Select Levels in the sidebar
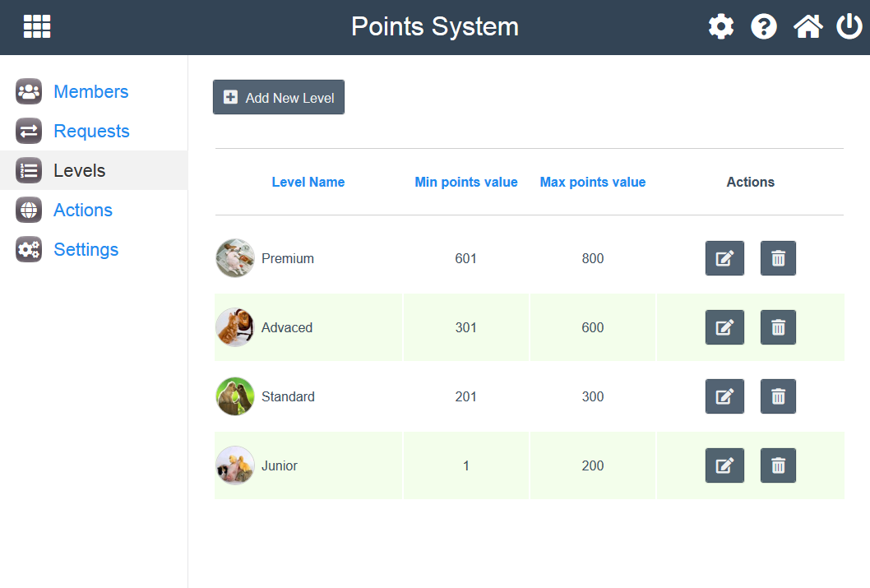Screen dimensions: 870x588 coord(79,170)
